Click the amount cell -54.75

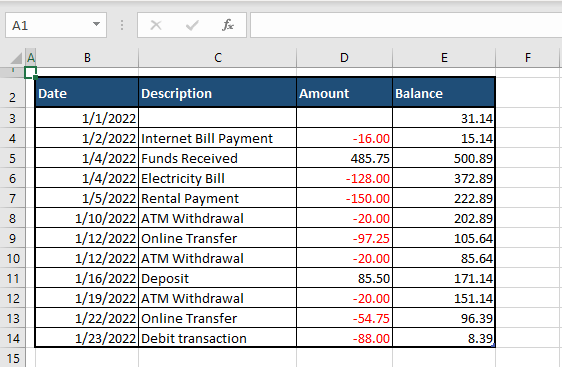344,319
